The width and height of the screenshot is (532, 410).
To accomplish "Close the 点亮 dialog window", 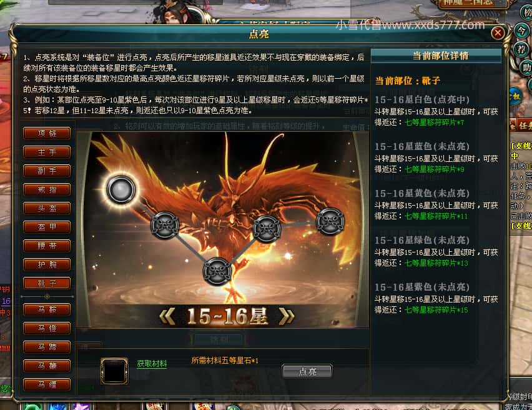I will click(498, 33).
